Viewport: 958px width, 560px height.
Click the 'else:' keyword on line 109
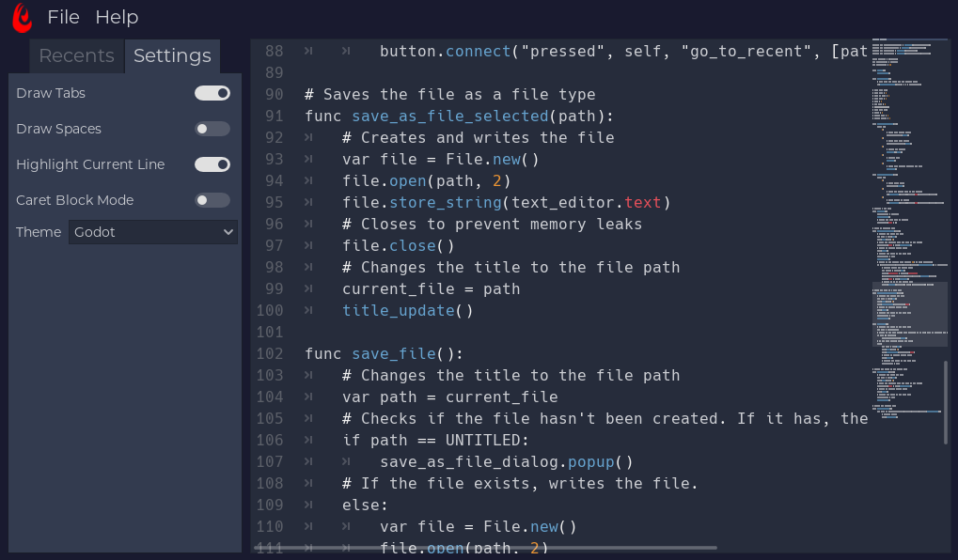(366, 506)
